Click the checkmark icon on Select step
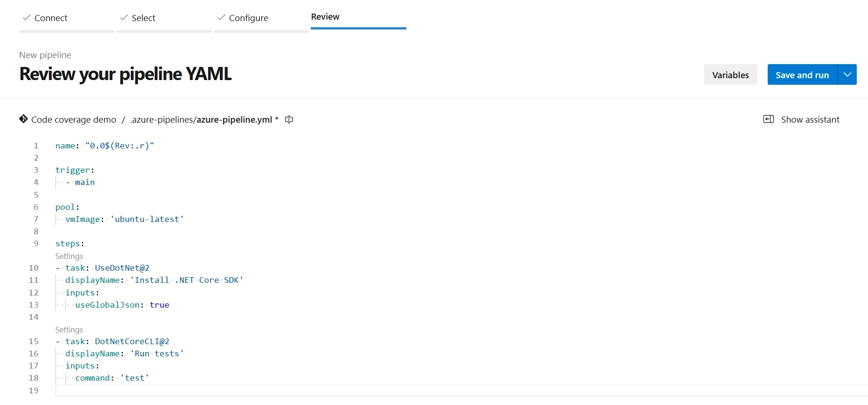The image size is (868, 405). (124, 17)
